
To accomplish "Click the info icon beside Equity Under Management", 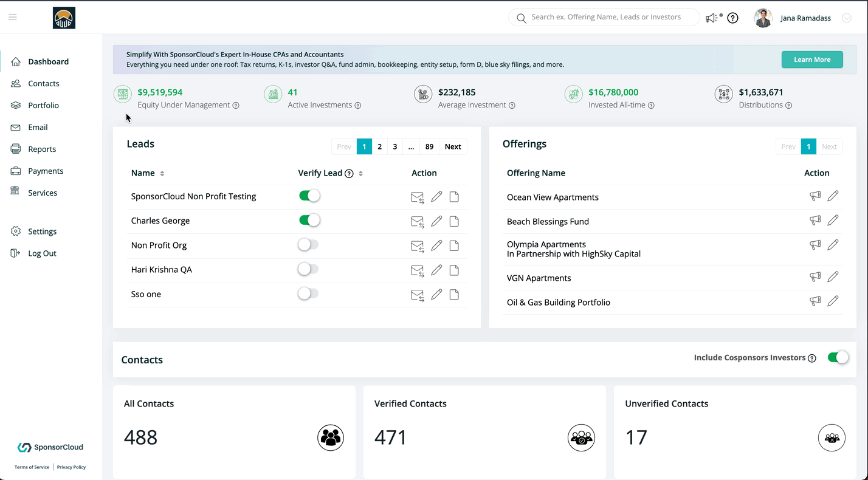I will click(236, 105).
